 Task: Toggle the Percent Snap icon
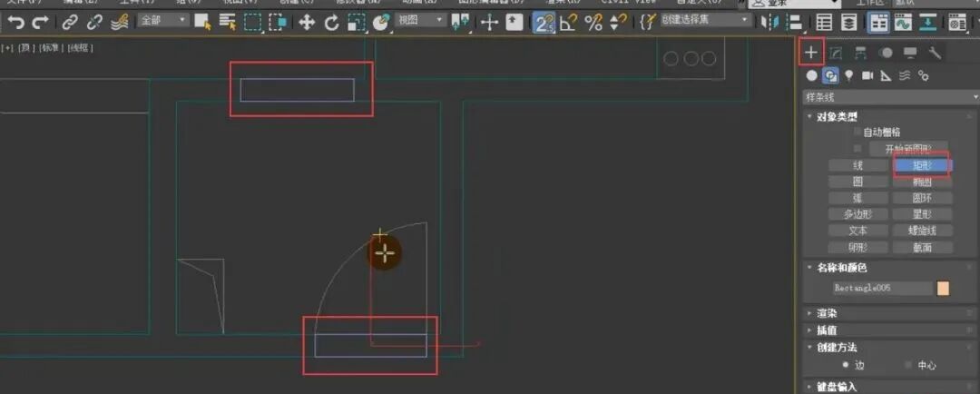[x=593, y=23]
